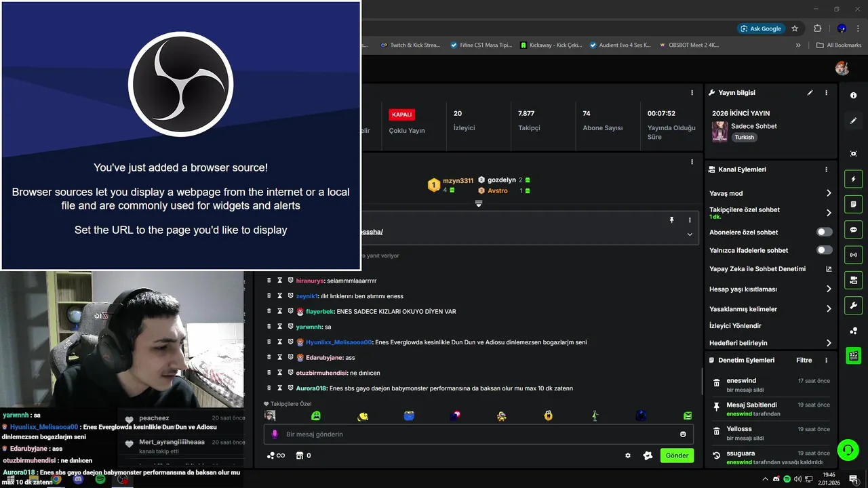Delete hiranurys message with trash icon
Image resolution: width=868 pixels, height=488 pixels.
[269, 281]
